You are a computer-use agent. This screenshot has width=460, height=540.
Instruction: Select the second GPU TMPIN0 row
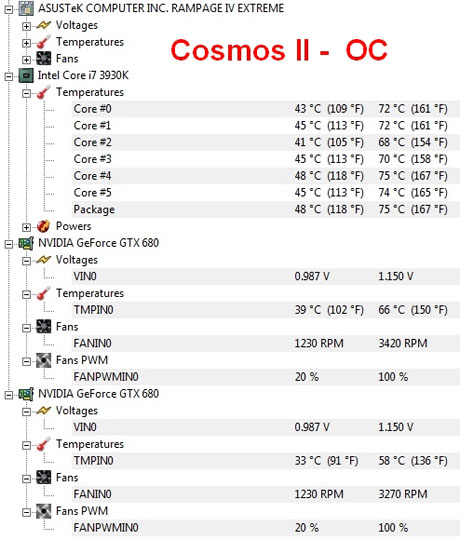coord(266,461)
